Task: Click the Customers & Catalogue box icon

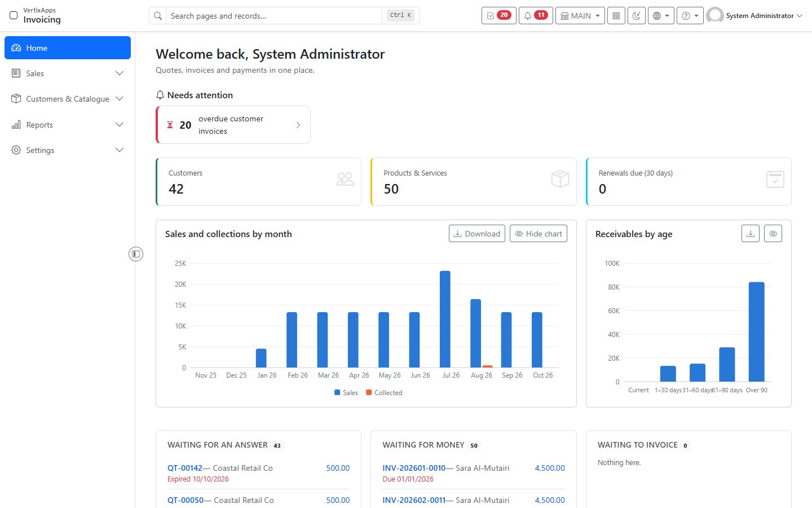Action: click(x=16, y=99)
